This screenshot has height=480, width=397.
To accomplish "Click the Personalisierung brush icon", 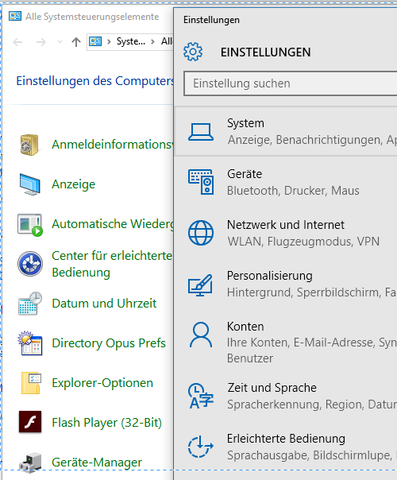I will (200, 285).
